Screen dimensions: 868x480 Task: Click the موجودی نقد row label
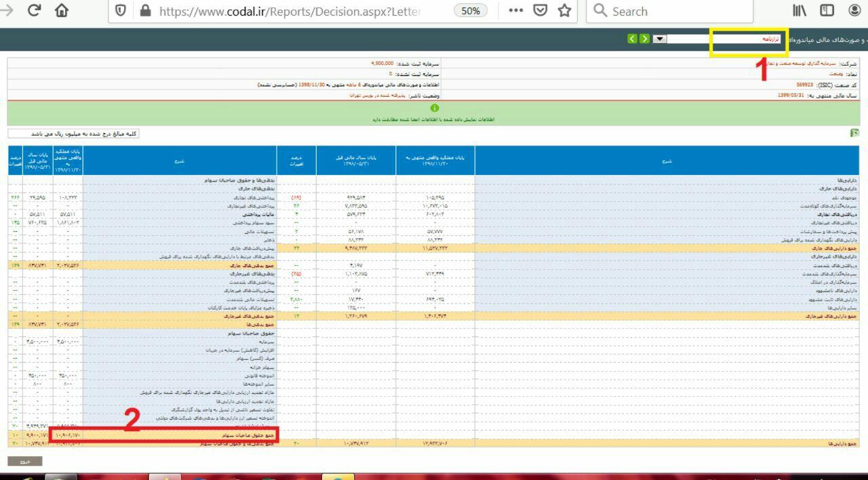[845, 197]
